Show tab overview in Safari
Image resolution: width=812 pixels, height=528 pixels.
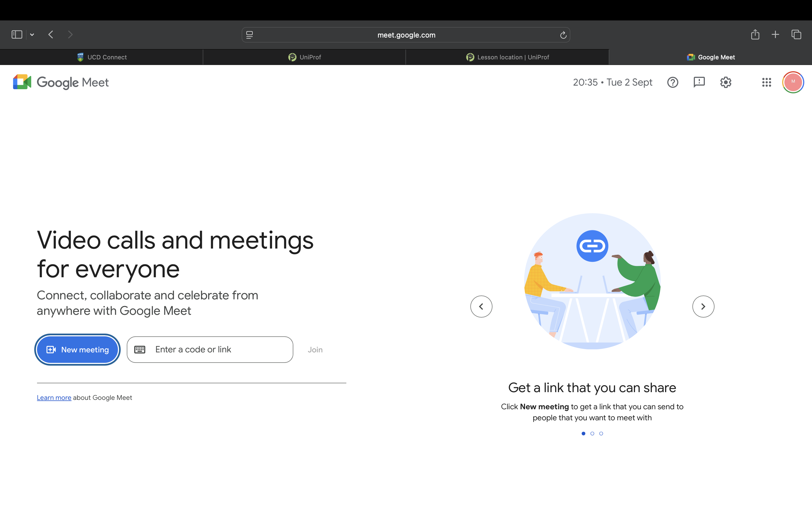[796, 35]
